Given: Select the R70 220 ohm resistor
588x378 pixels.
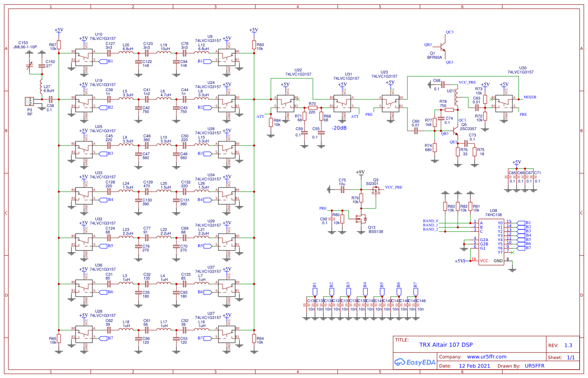Looking at the screenshot, I should (312, 108).
